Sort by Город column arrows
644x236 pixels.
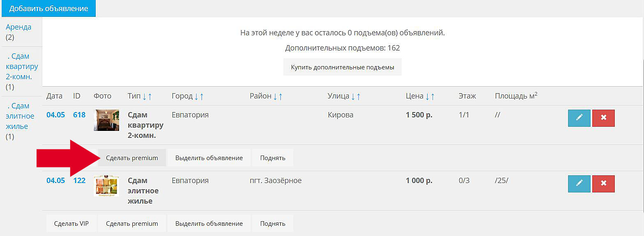tap(199, 96)
